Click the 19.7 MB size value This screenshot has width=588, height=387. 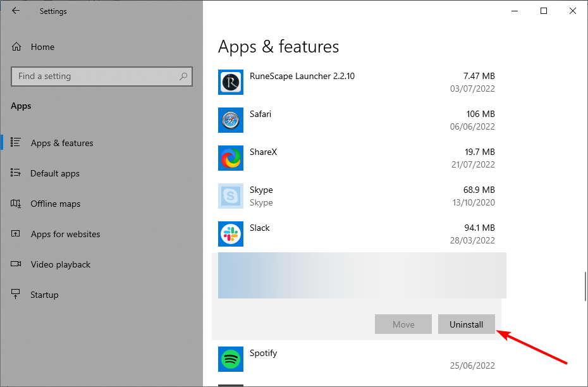click(x=480, y=152)
